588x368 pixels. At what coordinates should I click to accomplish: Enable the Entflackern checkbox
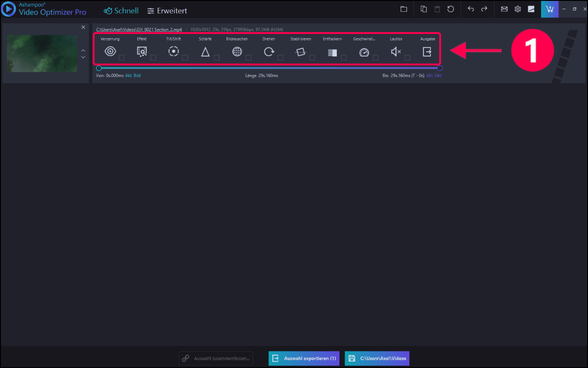(x=344, y=58)
